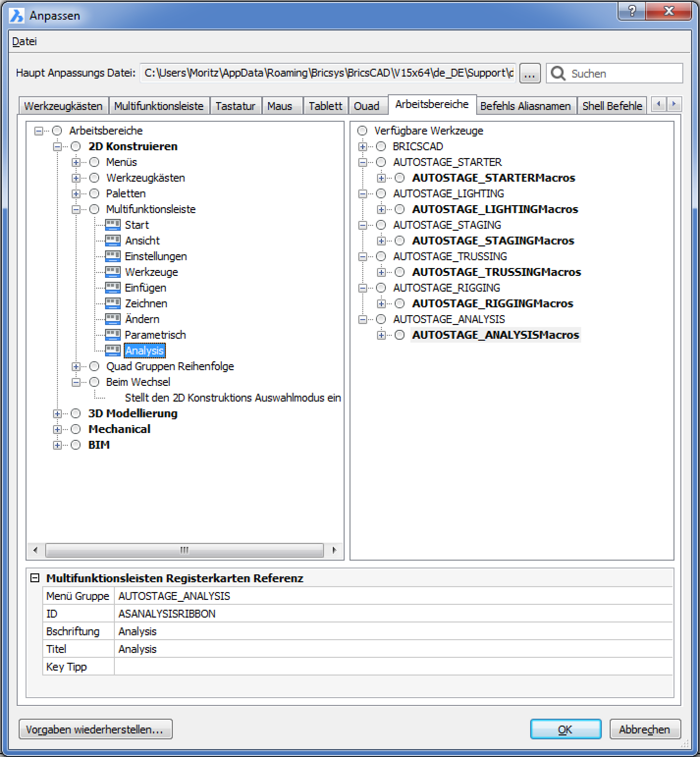
Task: Collapse the AUTOSTAGE_ANALYSIS tree node
Action: pyautogui.click(x=362, y=319)
